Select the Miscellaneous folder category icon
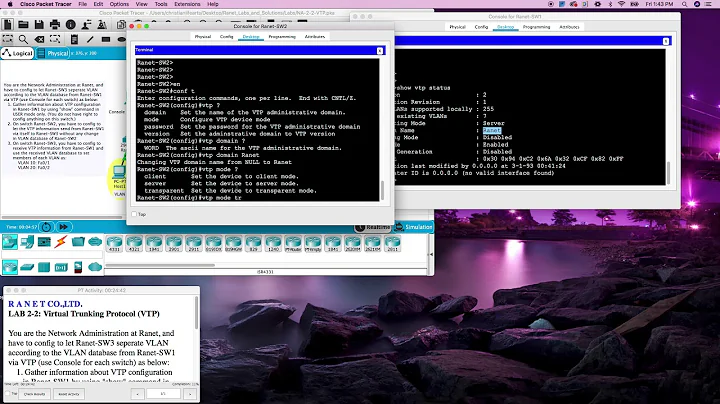The width and height of the screenshot is (720, 404). click(x=78, y=241)
